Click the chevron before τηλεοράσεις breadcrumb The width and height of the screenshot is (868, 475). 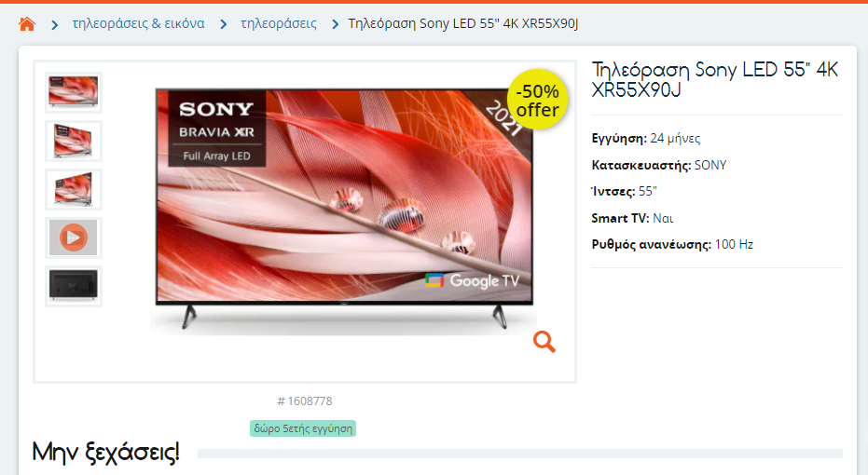coord(223,24)
